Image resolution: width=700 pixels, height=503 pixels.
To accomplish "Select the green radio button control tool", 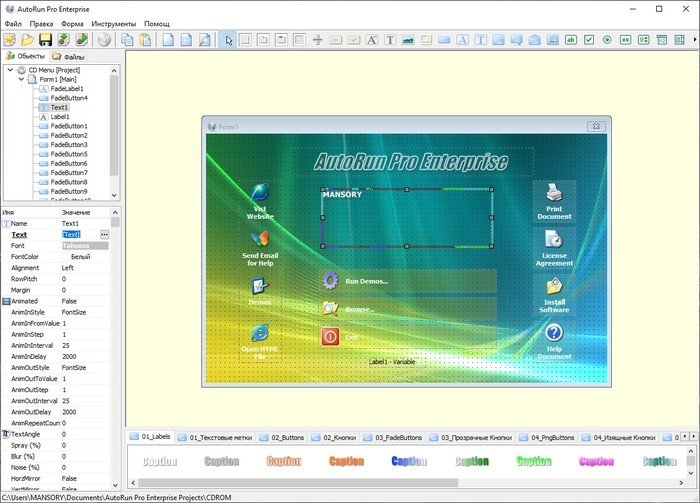I will [x=607, y=40].
